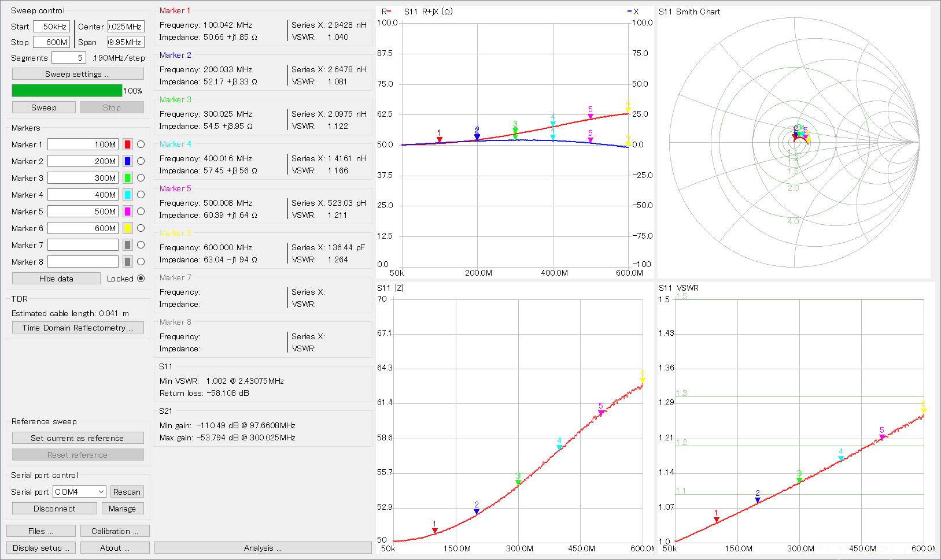This screenshot has width=941, height=560.
Task: Select the Marker 1 radio button
Action: (x=141, y=144)
